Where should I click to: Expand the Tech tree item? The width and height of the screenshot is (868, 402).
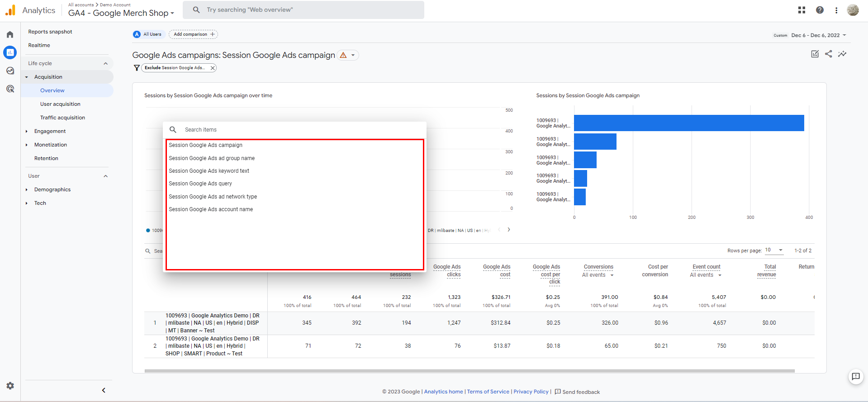coord(27,203)
